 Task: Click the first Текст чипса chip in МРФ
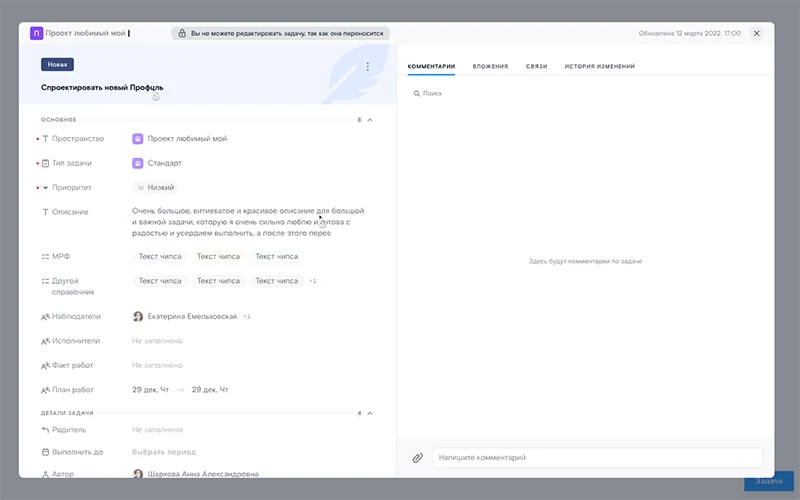[x=160, y=256]
